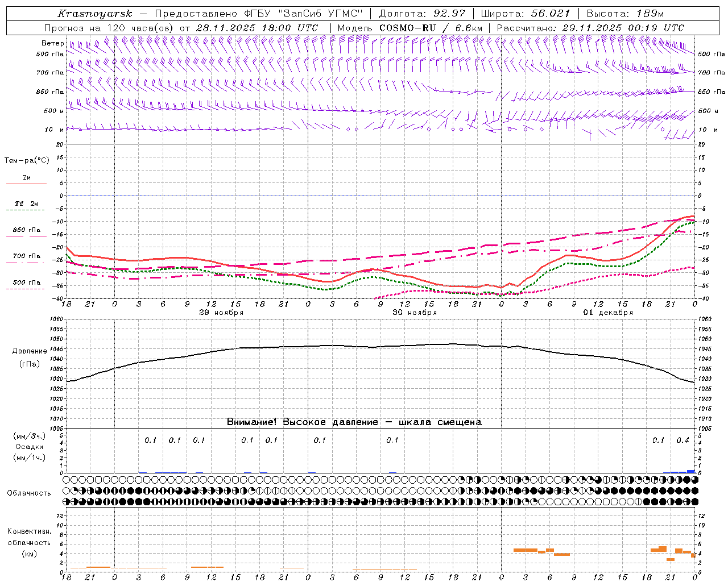Click the '2м' temperature legend entry
Screen dimensions: 728x582
[27, 178]
